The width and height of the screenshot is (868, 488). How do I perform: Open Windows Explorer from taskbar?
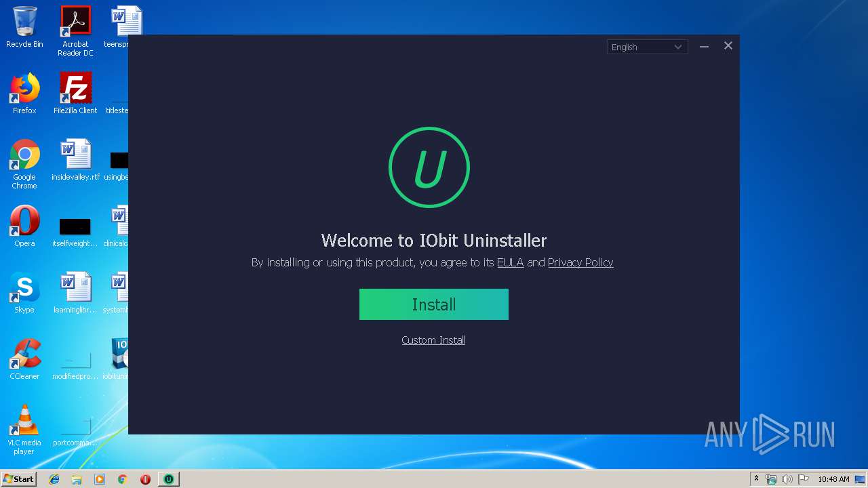[77, 479]
